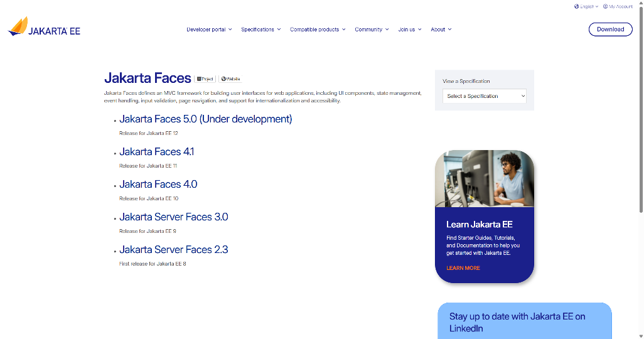Open the Specifications menu
644x339 pixels.
(x=260, y=30)
